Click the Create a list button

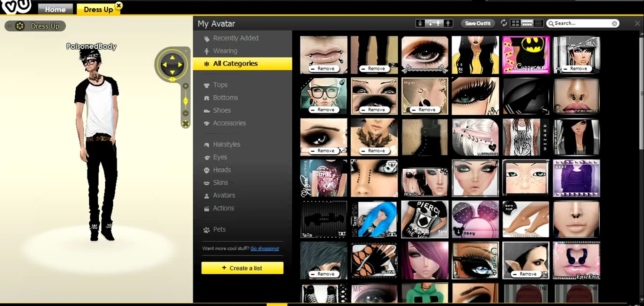242,268
